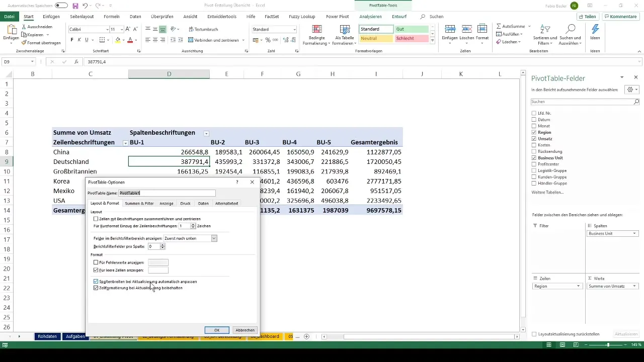Viewport: 644px width, 362px height.
Task: Expand the Name Box dropdown
Action: click(32, 62)
